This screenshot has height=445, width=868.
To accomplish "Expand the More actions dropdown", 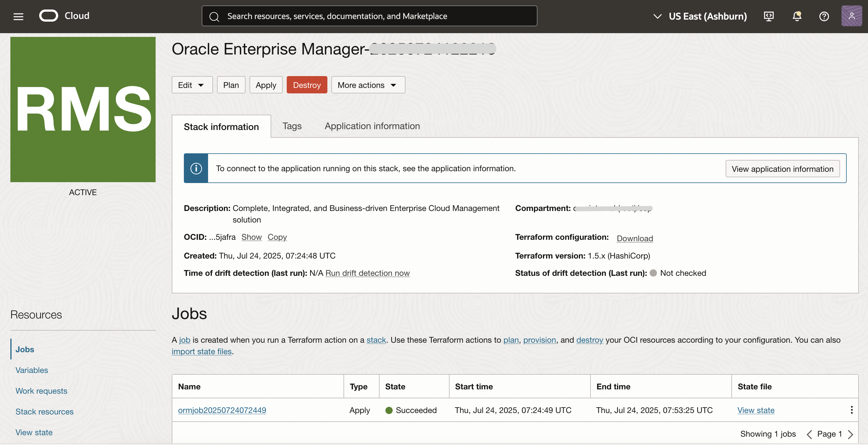I will coord(368,85).
